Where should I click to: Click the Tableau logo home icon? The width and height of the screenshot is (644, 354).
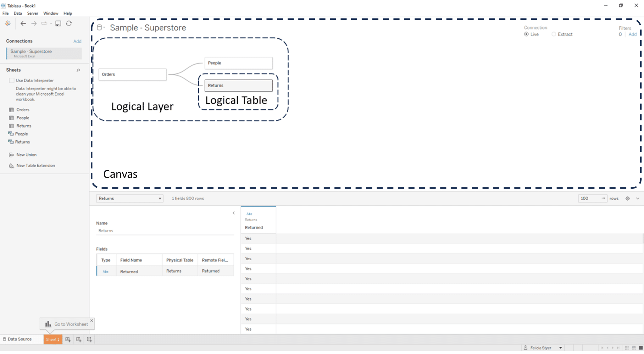(7, 23)
